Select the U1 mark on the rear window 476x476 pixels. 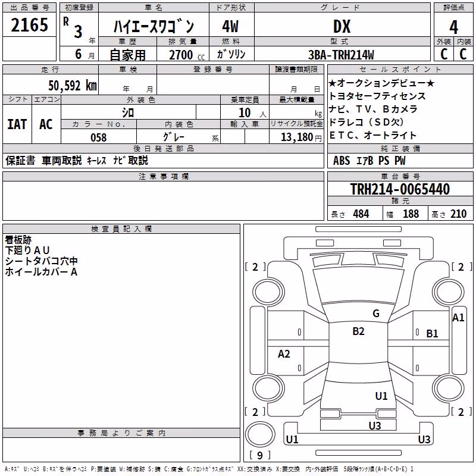click(x=381, y=396)
